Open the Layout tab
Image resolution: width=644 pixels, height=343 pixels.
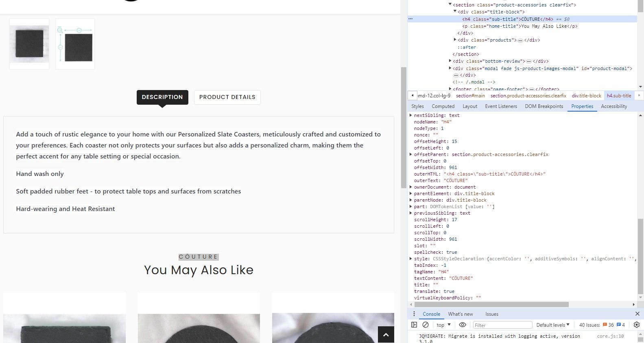point(470,106)
